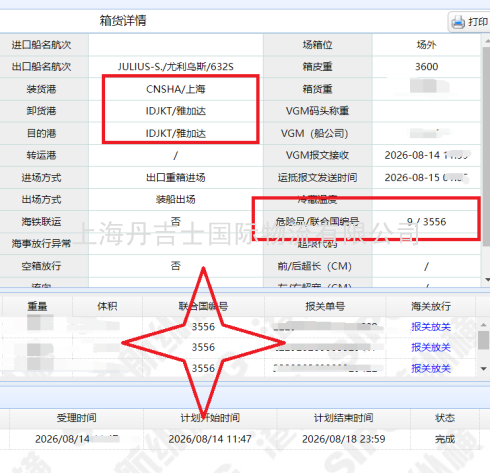This screenshot has width=490, height=473.
Task: Open first row 报关放关 link
Action: tap(431, 327)
